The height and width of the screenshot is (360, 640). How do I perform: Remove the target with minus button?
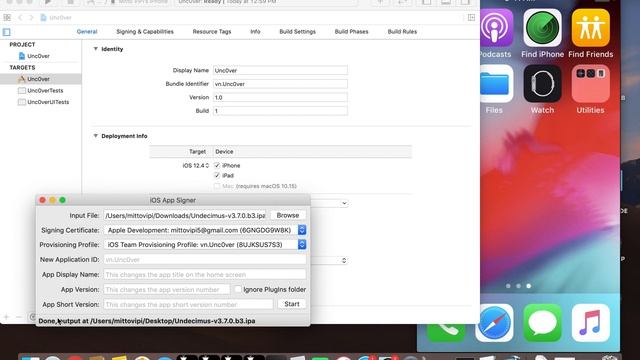pyautogui.click(x=19, y=317)
